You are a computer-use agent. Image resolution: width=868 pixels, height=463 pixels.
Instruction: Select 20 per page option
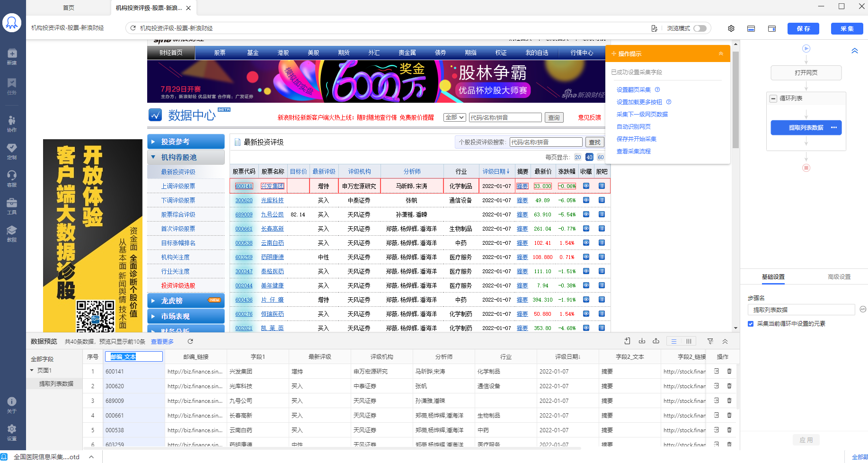coord(578,157)
